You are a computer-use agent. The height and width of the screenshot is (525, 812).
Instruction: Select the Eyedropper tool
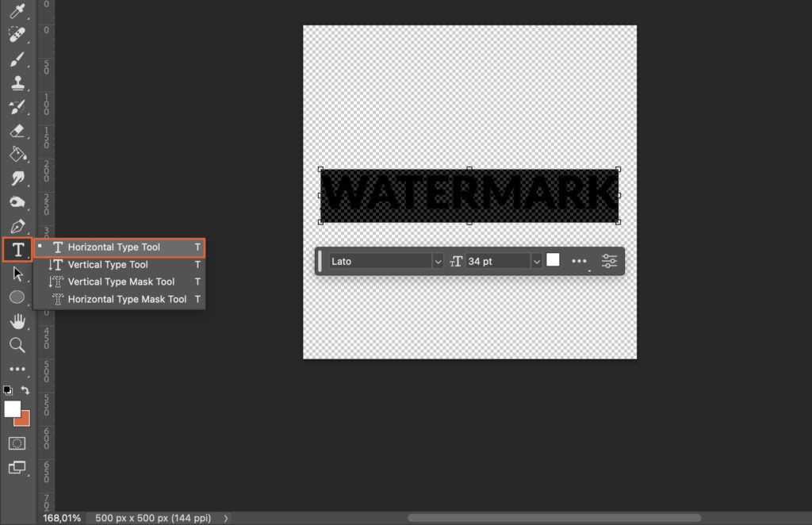[18, 10]
